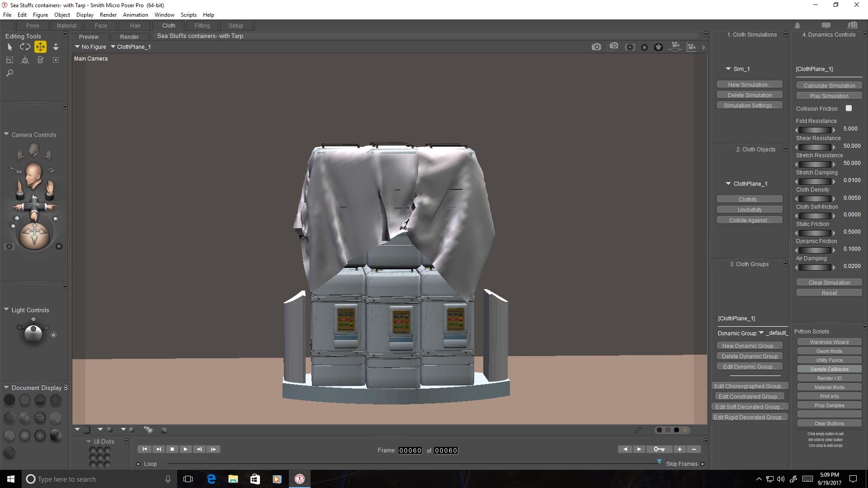868x488 pixels.
Task: Toggle the Loop radio button
Action: [x=138, y=464]
